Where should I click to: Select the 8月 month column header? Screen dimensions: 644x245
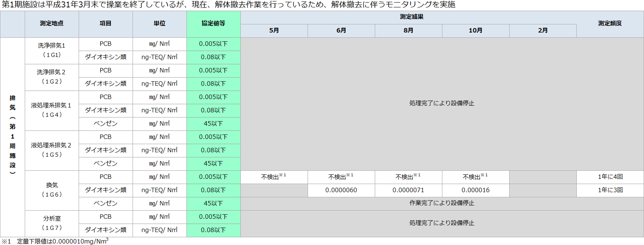pos(408,31)
